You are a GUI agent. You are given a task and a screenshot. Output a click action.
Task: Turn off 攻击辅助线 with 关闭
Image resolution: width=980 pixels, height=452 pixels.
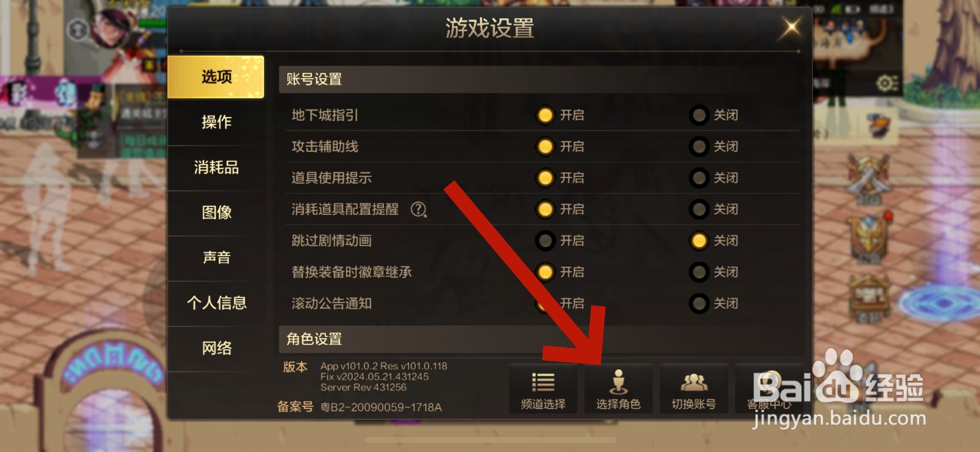coord(715,146)
